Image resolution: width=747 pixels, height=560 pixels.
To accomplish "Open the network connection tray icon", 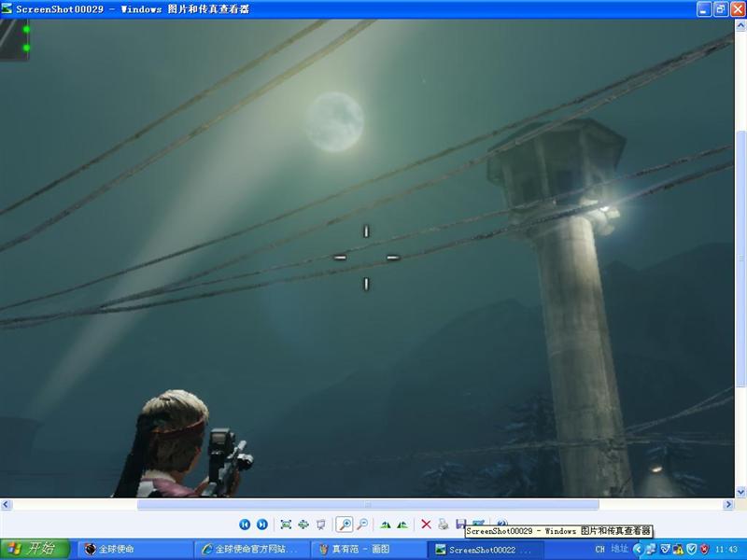I will point(651,550).
